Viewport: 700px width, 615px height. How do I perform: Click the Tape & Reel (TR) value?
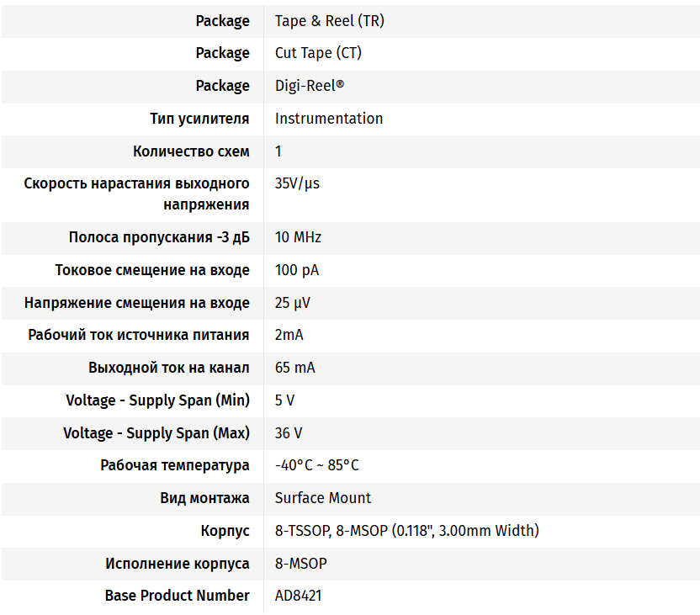coord(329,21)
